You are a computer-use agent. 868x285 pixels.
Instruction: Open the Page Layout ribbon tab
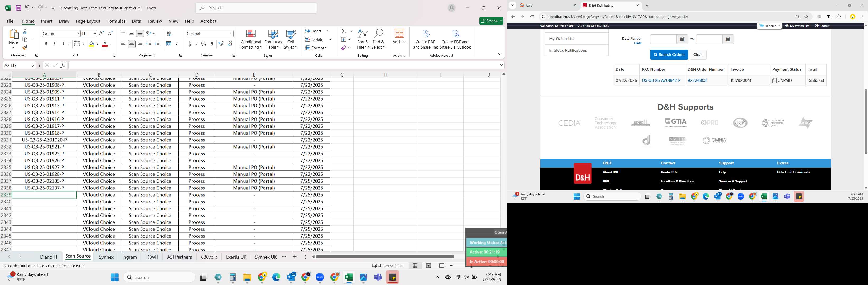point(88,21)
